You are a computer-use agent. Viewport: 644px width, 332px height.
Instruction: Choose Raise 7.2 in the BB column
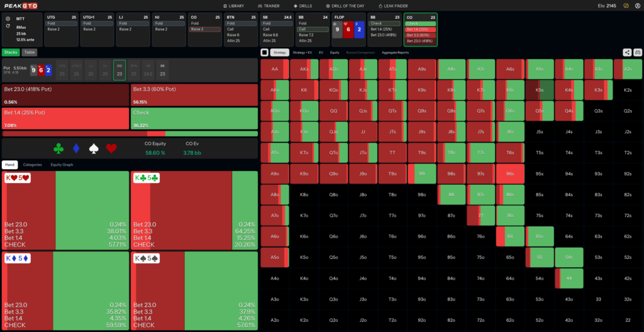pyautogui.click(x=313, y=35)
